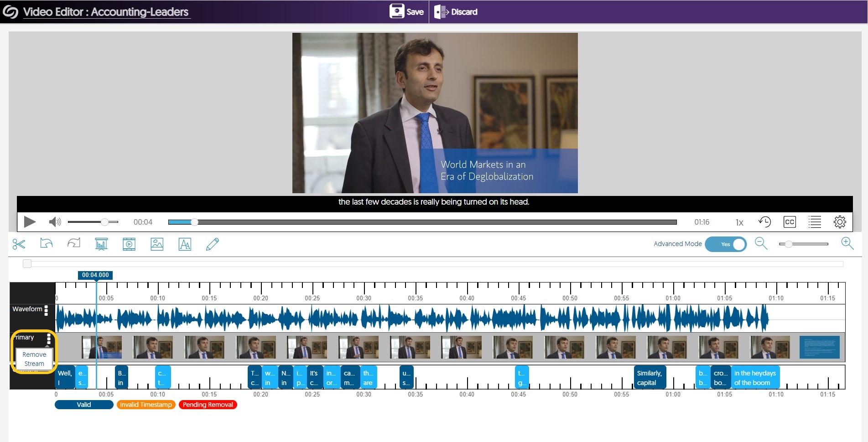Toggle Advanced Mode switch off
Viewport: 868px width, 442px height.
click(725, 244)
